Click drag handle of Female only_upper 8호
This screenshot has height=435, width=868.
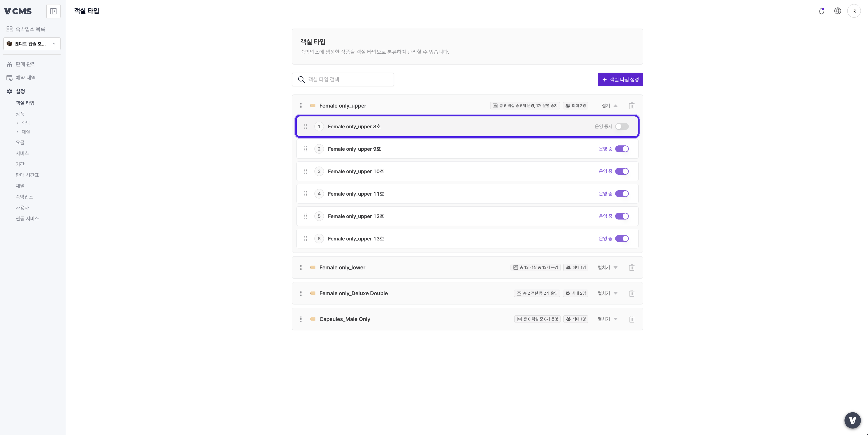coord(305,127)
